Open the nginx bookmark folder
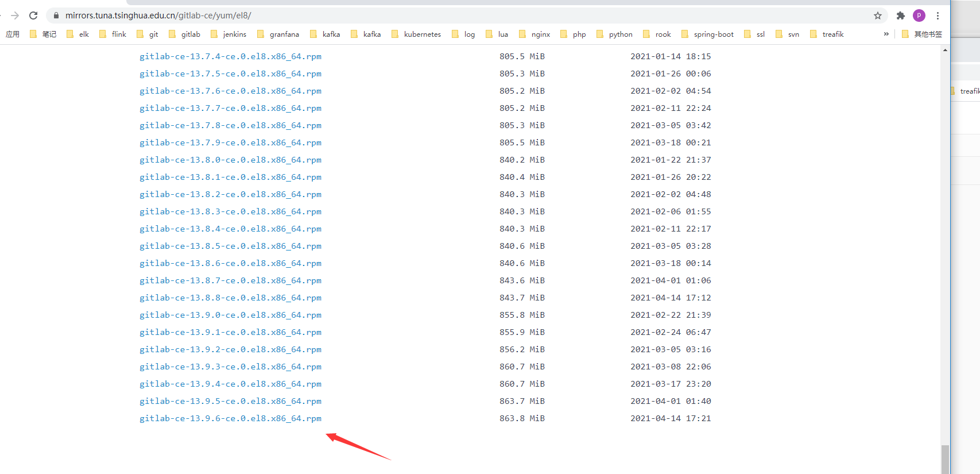Screen dimensions: 980x474 (x=534, y=34)
